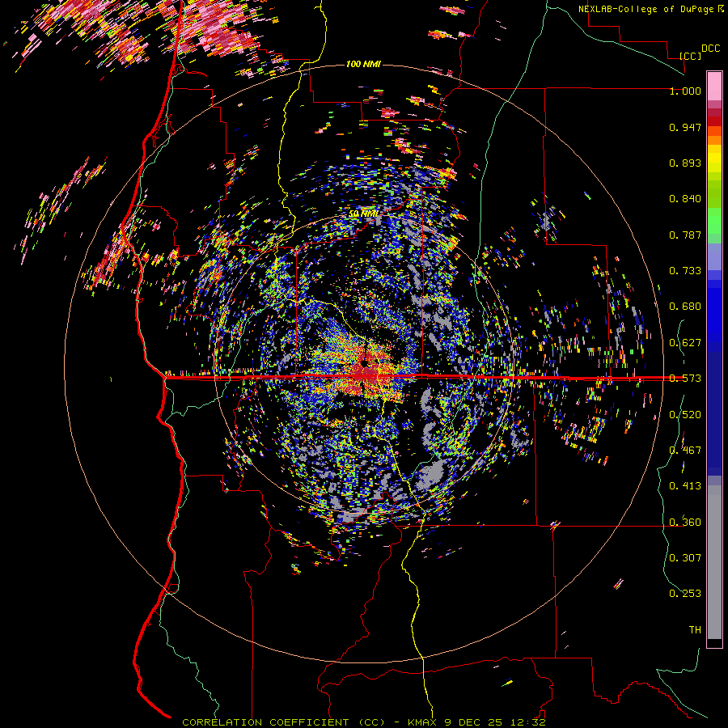Click the 50 NMI range ring label
The width and height of the screenshot is (728, 728).
pyautogui.click(x=363, y=214)
